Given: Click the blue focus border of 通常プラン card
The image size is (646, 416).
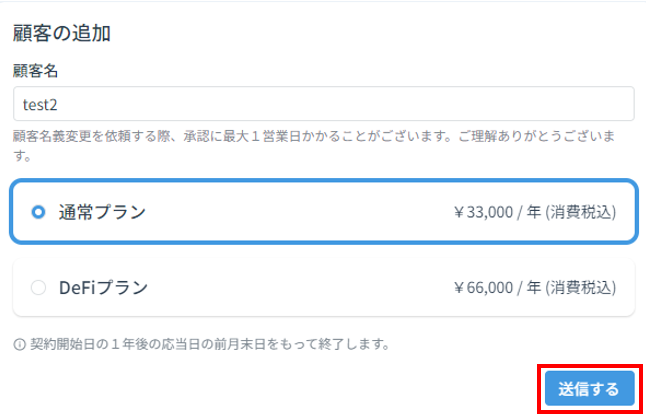Looking at the screenshot, I should pyautogui.click(x=324, y=181).
